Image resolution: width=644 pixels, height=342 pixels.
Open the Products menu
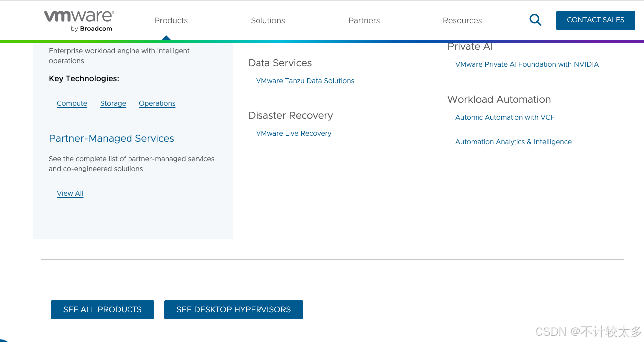(171, 20)
